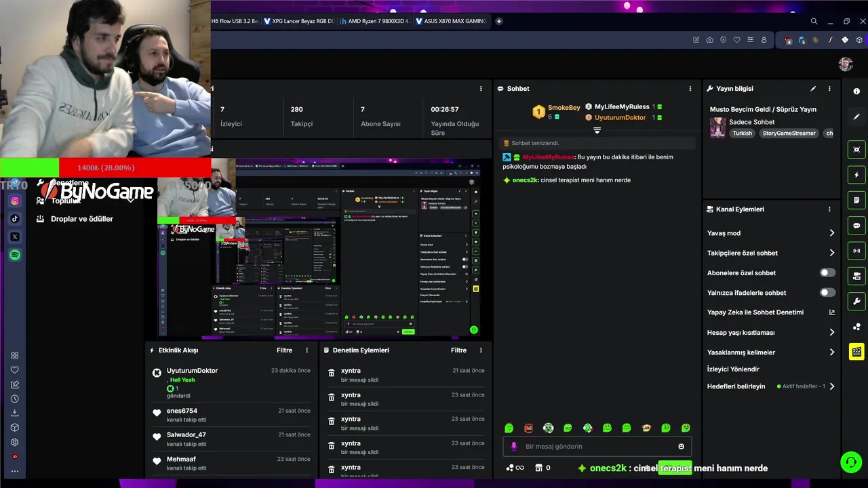Click the Salwador_47 follow event row
This screenshot has height=488, width=868.
tap(231, 439)
